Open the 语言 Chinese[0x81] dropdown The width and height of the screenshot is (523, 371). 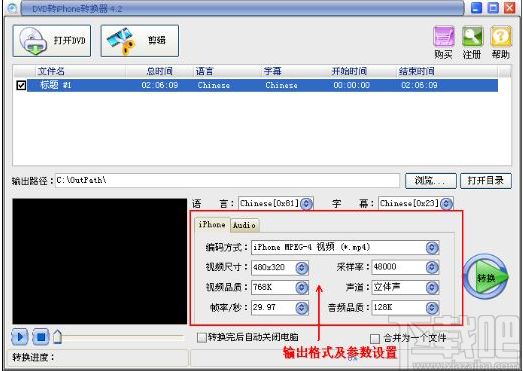click(x=307, y=204)
